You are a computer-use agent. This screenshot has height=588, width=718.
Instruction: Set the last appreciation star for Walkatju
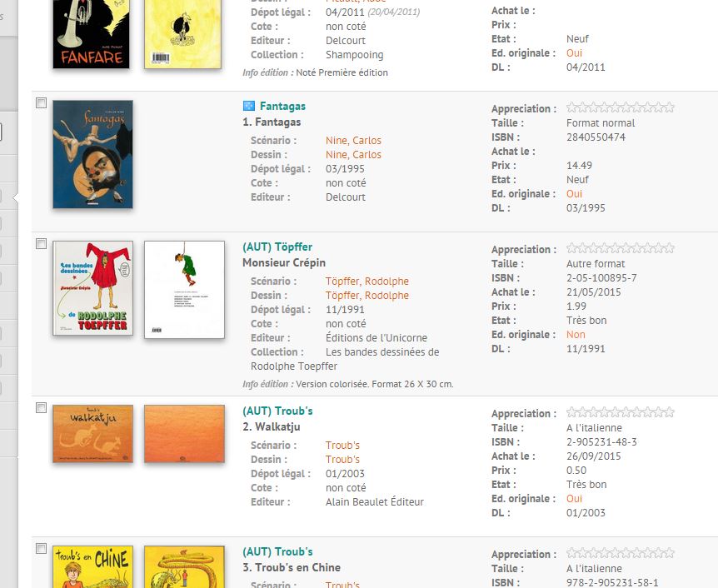[x=669, y=412]
